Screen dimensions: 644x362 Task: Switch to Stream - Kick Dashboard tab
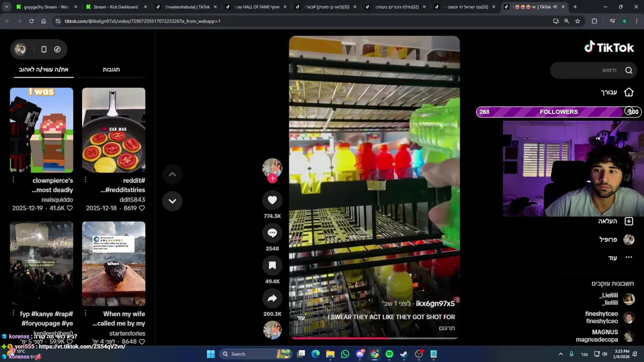click(x=115, y=7)
